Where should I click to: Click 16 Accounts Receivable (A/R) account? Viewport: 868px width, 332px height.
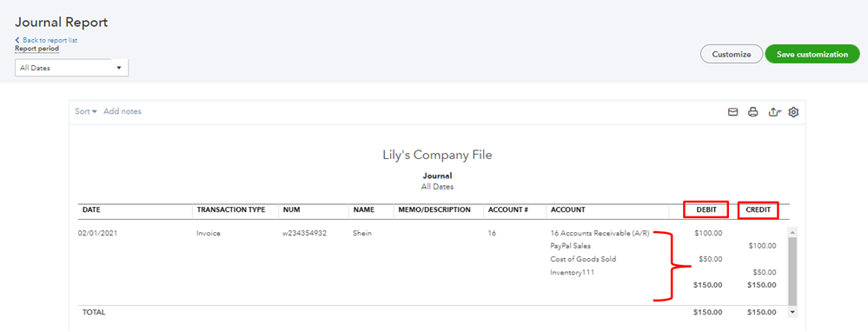pyautogui.click(x=600, y=234)
